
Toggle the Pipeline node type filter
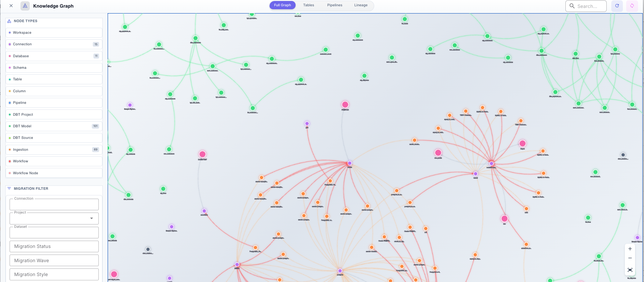point(54,103)
